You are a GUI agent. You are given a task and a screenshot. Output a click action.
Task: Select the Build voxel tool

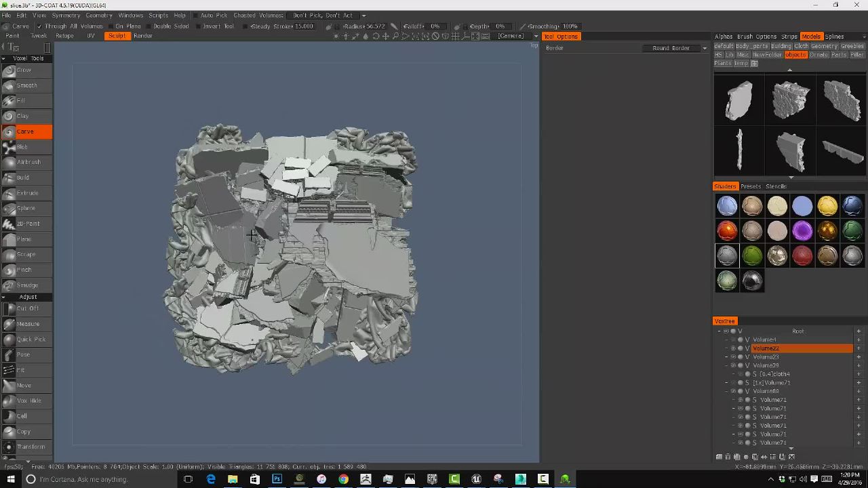click(26, 178)
